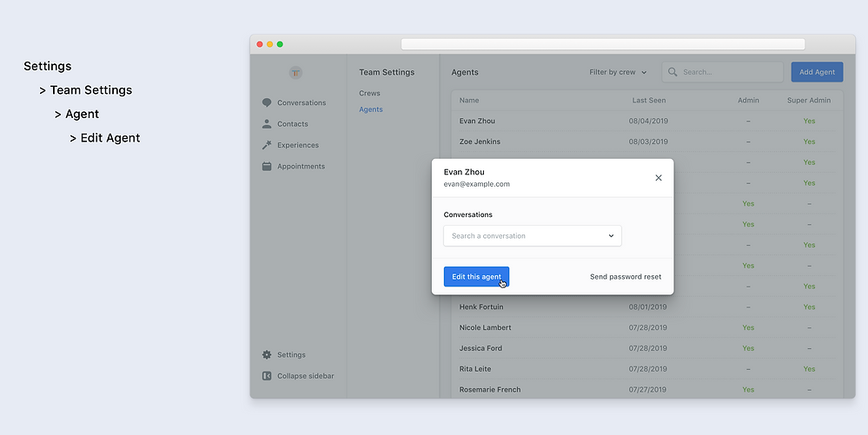Click the yellow minimize window button
This screenshot has height=435, width=868.
pyautogui.click(x=269, y=44)
